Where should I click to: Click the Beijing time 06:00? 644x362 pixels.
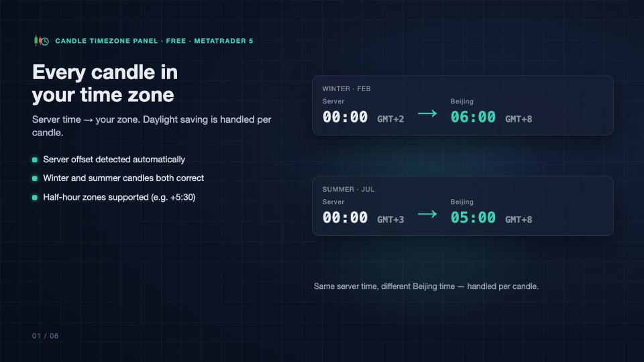click(473, 117)
